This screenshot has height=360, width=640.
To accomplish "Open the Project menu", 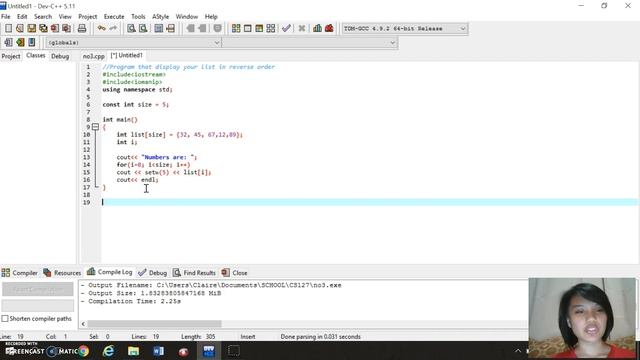I will pyautogui.click(x=88, y=17).
